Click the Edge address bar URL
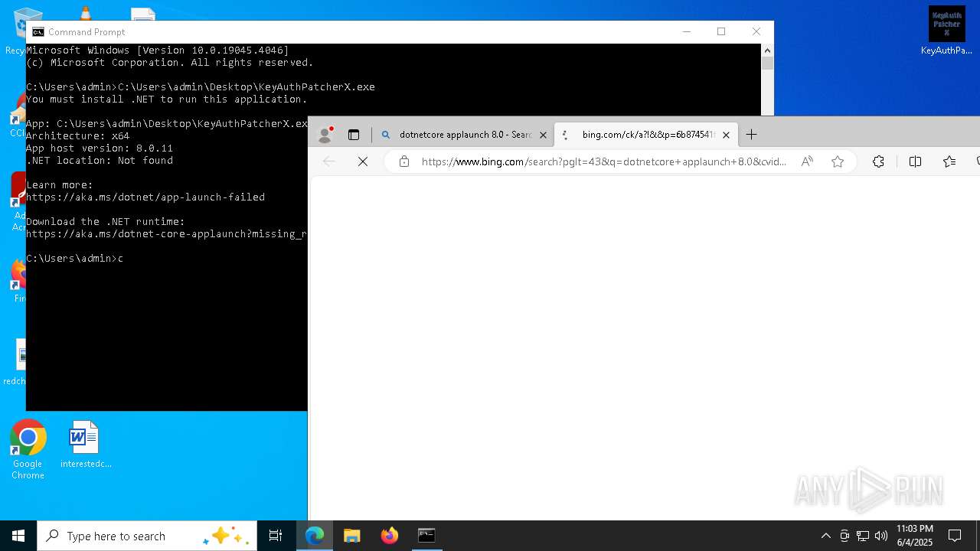The height and width of the screenshot is (551, 980). (604, 161)
